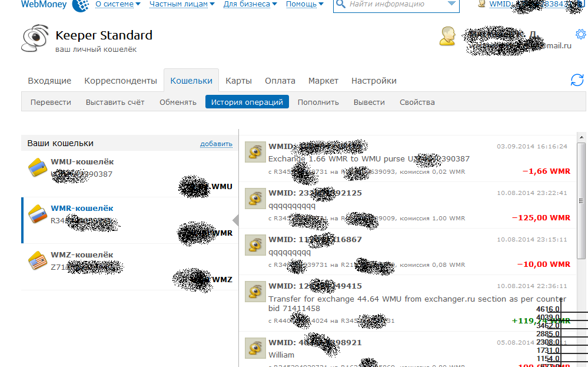Click the 'Keeper Standard' title text
The image size is (588, 367).
coord(104,35)
